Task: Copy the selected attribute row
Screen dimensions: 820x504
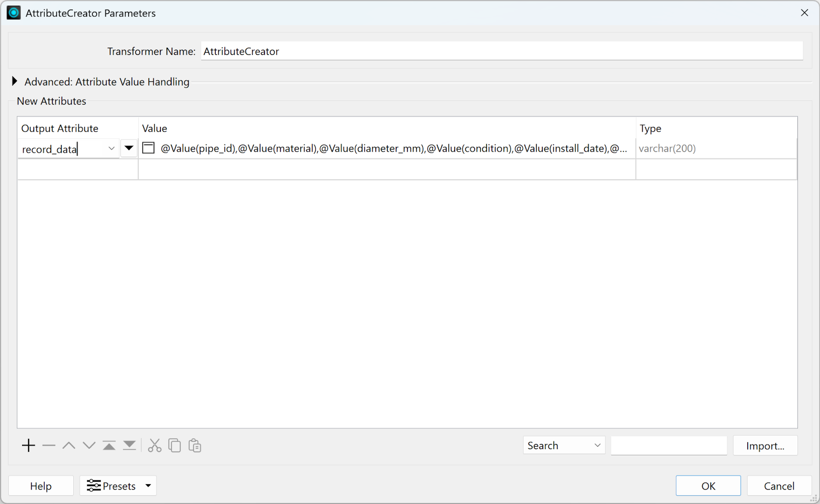Action: (174, 445)
